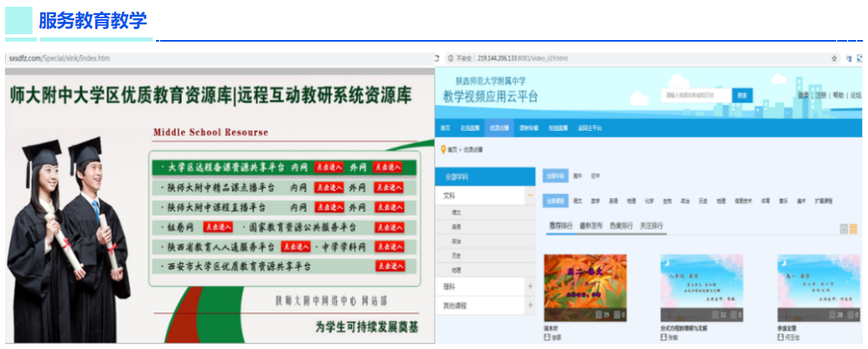Open the maple-leaf video thumbnail

585,287
